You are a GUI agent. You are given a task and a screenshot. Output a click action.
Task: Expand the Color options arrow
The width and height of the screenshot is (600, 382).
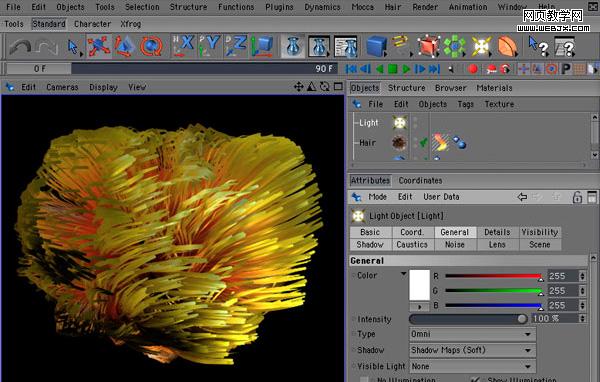tap(403, 274)
